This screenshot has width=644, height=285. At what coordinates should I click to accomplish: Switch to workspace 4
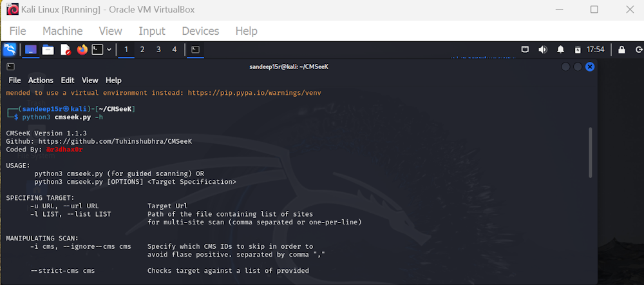coord(174,50)
